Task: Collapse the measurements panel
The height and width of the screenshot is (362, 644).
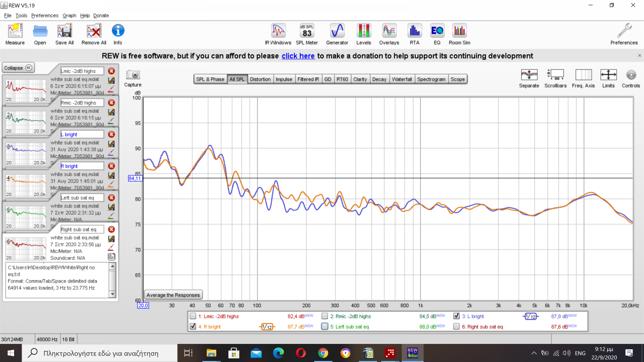Action: pyautogui.click(x=18, y=68)
